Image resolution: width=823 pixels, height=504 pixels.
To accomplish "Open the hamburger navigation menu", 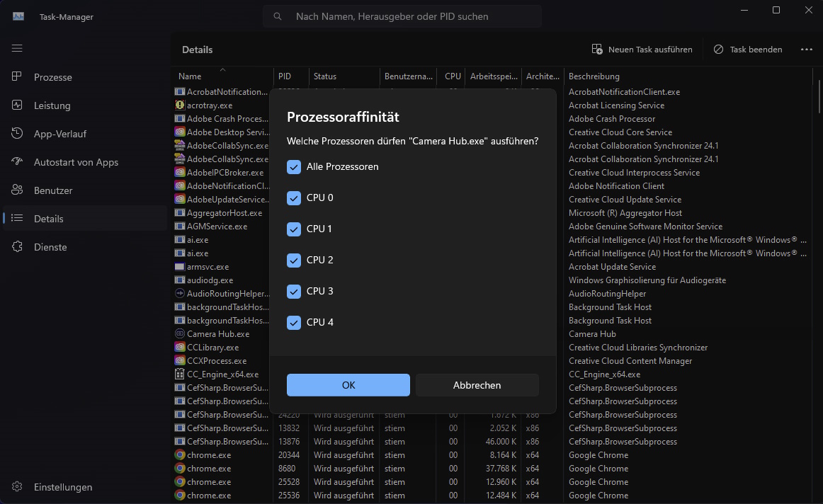I will (17, 48).
